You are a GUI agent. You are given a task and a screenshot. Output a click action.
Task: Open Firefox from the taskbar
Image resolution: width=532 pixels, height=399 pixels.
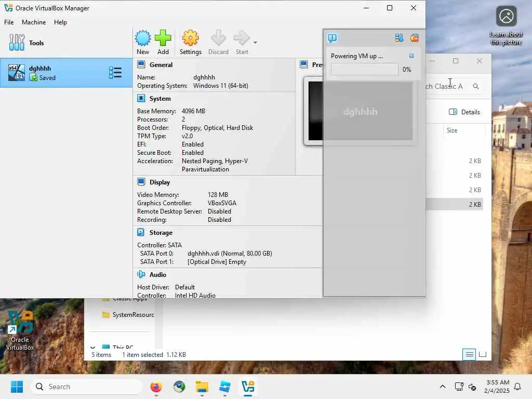point(156,387)
